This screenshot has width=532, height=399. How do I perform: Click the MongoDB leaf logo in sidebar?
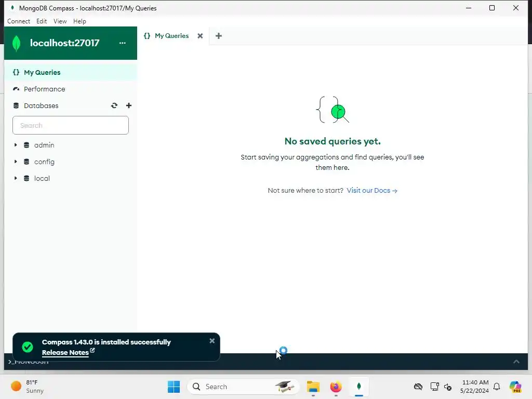coord(16,44)
